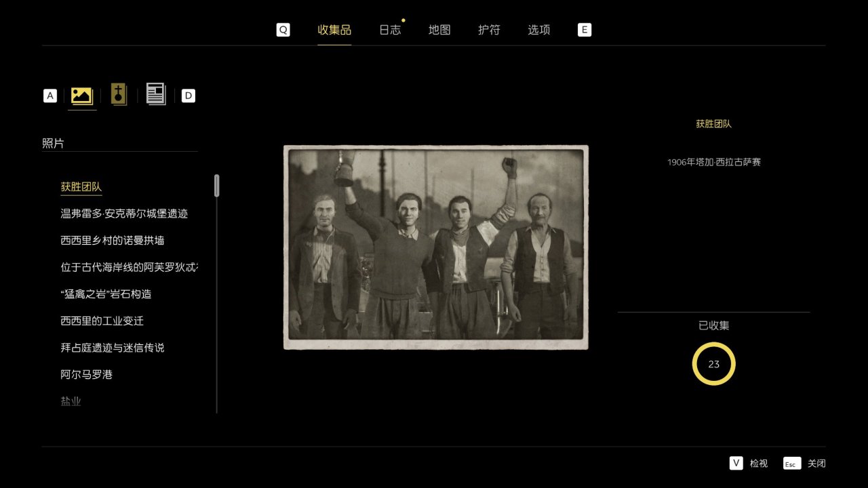The image size is (868, 488).
Task: Select the photos category icon
Action: pyautogui.click(x=82, y=96)
